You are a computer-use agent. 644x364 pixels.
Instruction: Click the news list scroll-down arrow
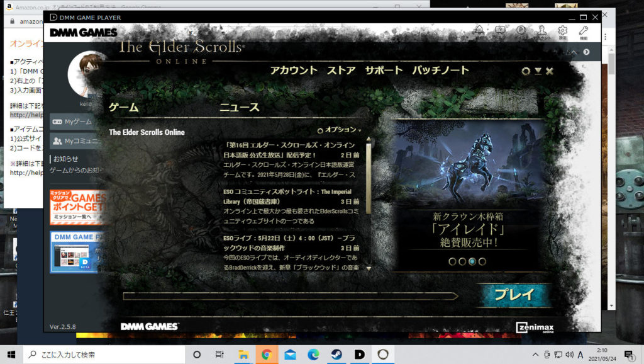pyautogui.click(x=369, y=268)
